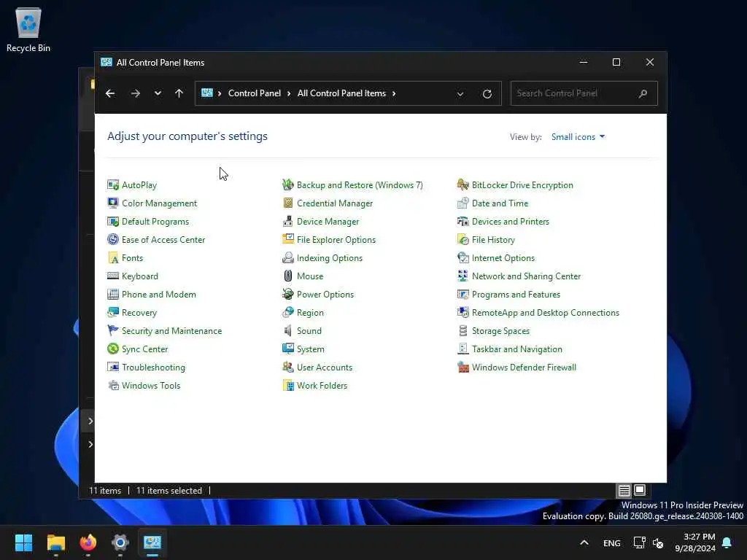Focus the Search Control Panel box
Viewport: 747px width, 560px height.
[x=584, y=93]
